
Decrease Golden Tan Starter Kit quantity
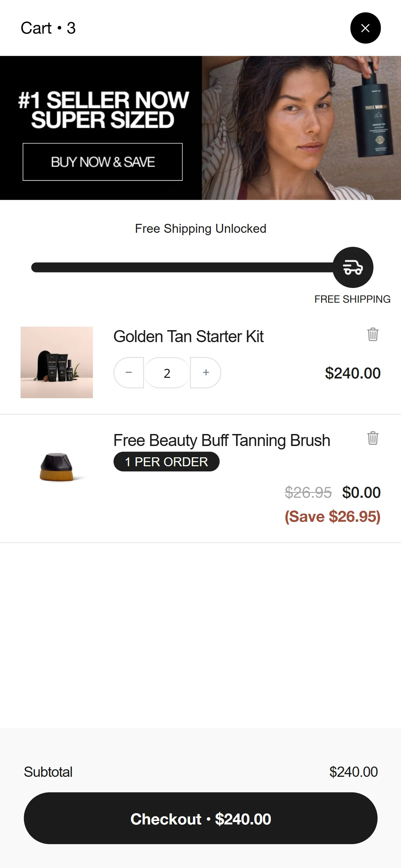point(129,373)
